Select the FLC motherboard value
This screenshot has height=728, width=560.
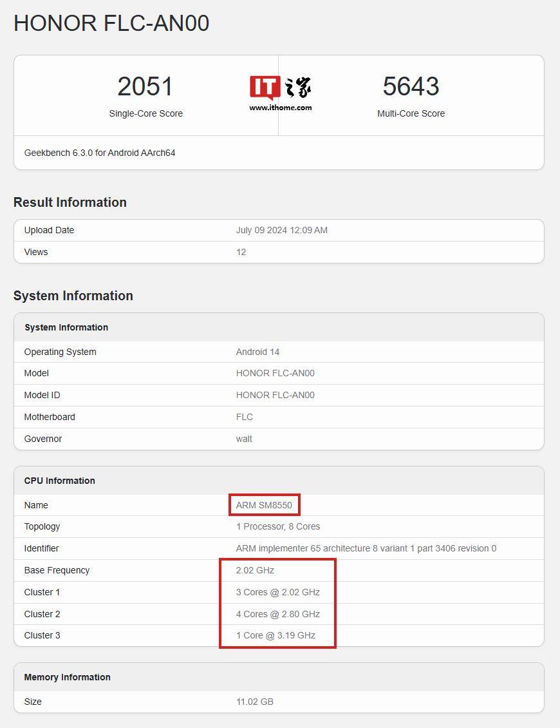(245, 417)
